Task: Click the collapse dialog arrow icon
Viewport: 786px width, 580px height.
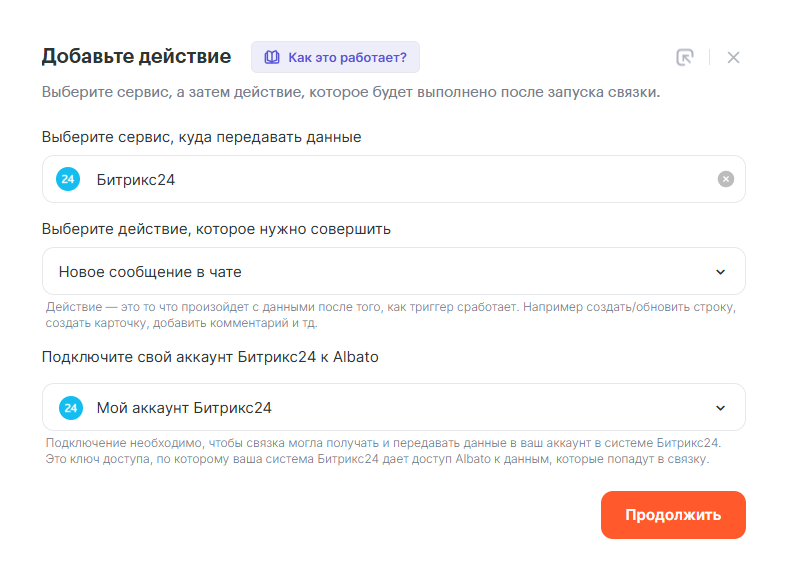Action: 685,57
